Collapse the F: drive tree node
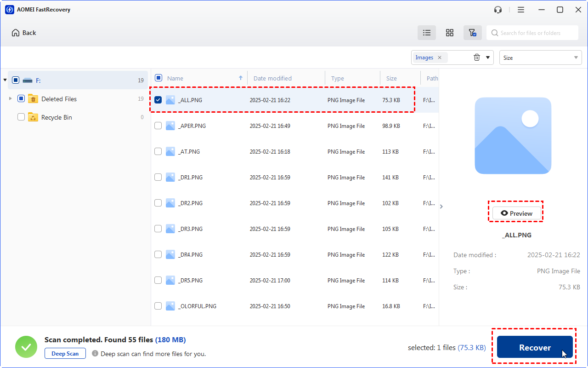 tap(5, 80)
